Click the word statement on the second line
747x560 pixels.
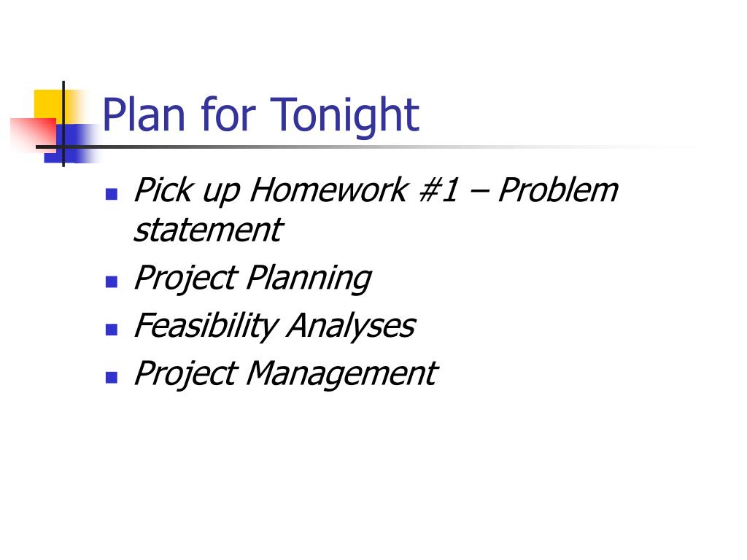click(208, 230)
